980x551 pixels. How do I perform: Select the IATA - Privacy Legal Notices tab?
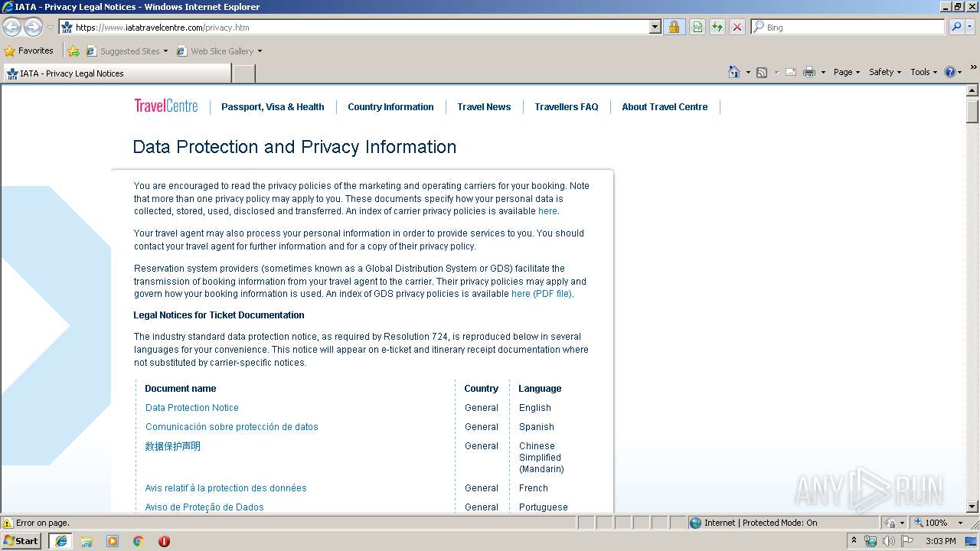coord(116,73)
